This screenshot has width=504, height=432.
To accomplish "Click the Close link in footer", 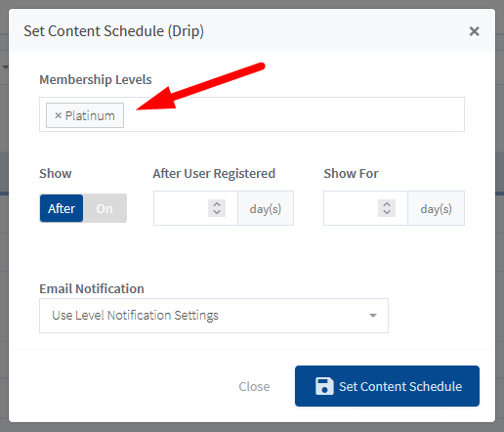I will click(254, 386).
